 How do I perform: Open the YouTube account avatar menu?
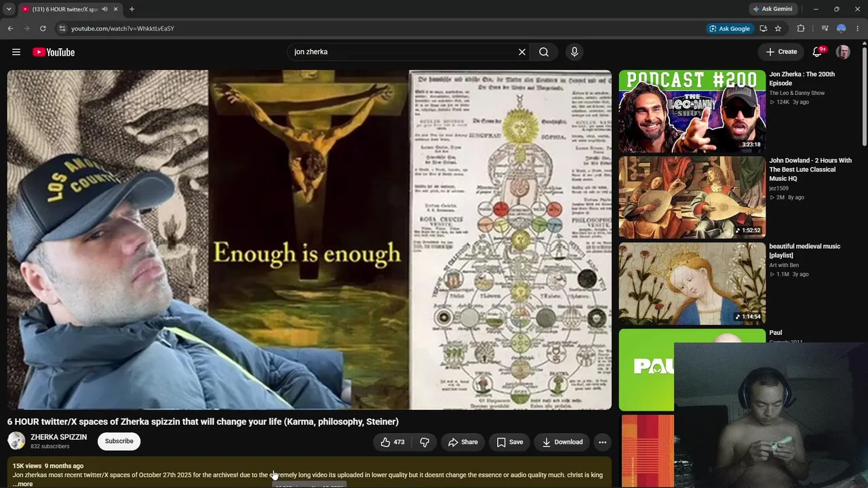pos(843,52)
